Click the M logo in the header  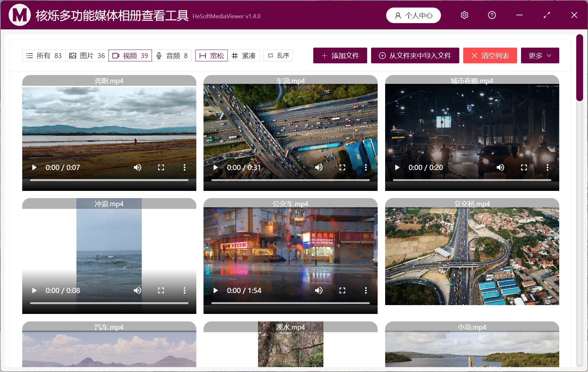coord(19,15)
